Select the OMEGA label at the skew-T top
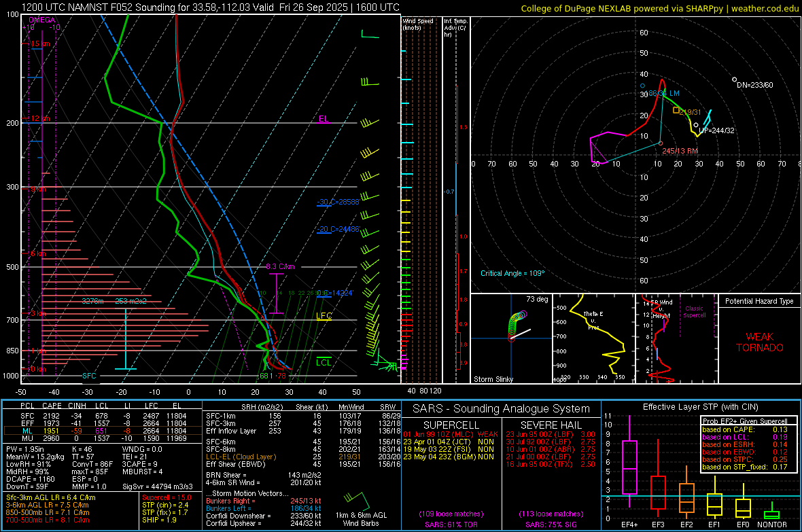The height and width of the screenshot is (532, 802). click(x=42, y=20)
